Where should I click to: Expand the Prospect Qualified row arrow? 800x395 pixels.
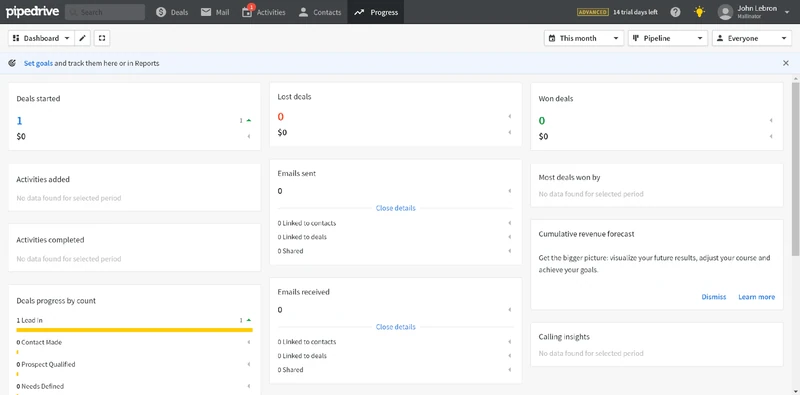tap(249, 364)
